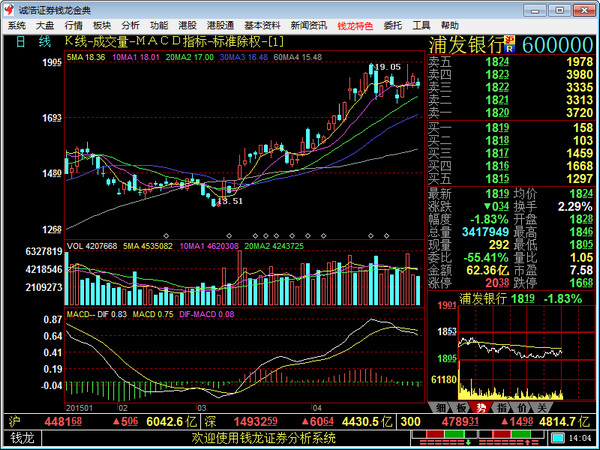The image size is (600, 450).
Task: Click the 浦发银行 stock name header
Action: (x=466, y=45)
